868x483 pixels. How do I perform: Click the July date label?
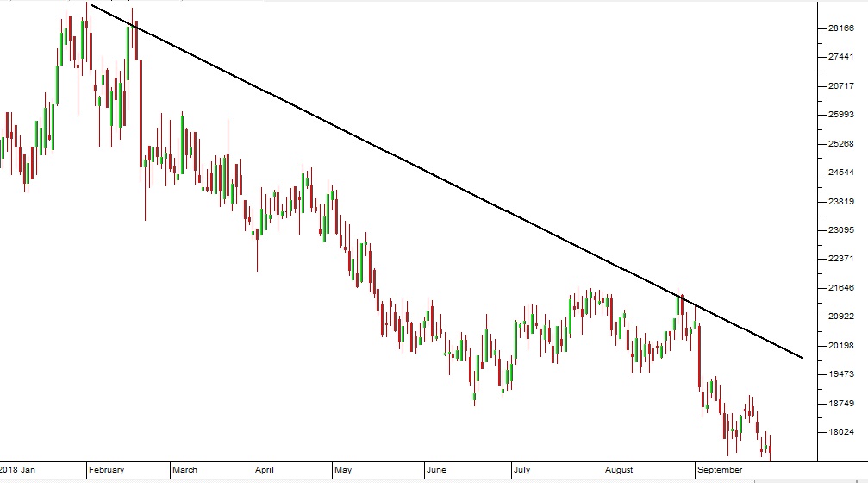click(x=521, y=470)
